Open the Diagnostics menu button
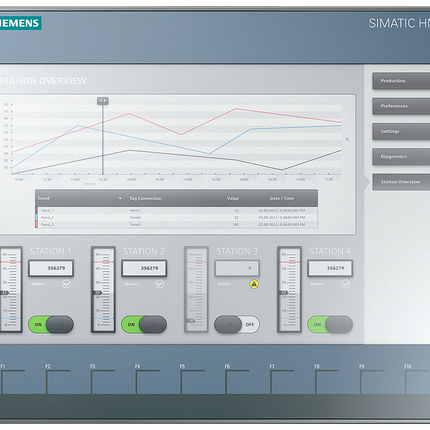This screenshot has width=430, height=430. pyautogui.click(x=401, y=157)
